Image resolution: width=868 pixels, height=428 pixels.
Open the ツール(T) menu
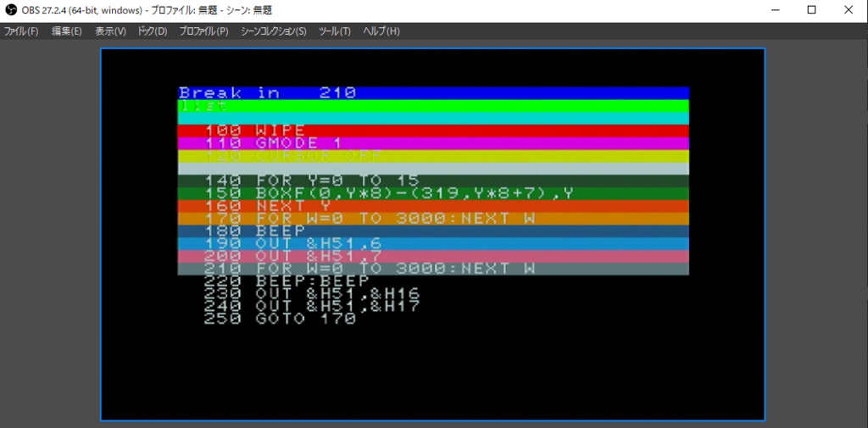334,31
